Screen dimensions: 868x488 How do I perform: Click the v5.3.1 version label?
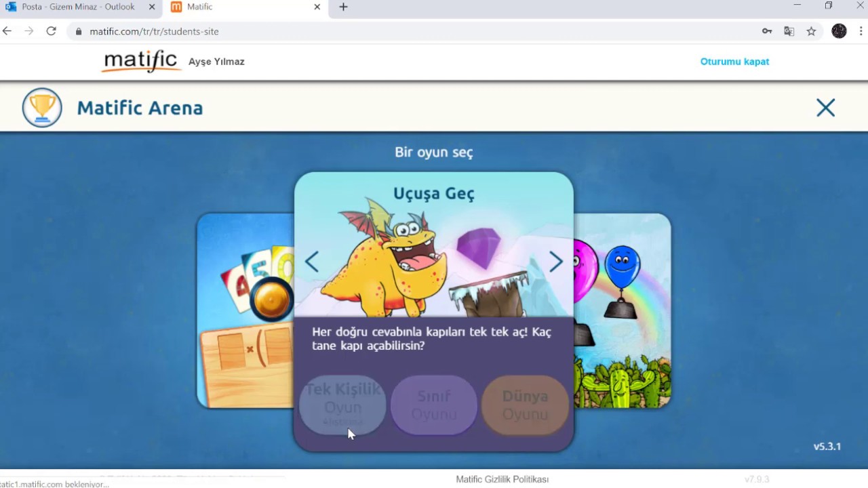point(827,447)
